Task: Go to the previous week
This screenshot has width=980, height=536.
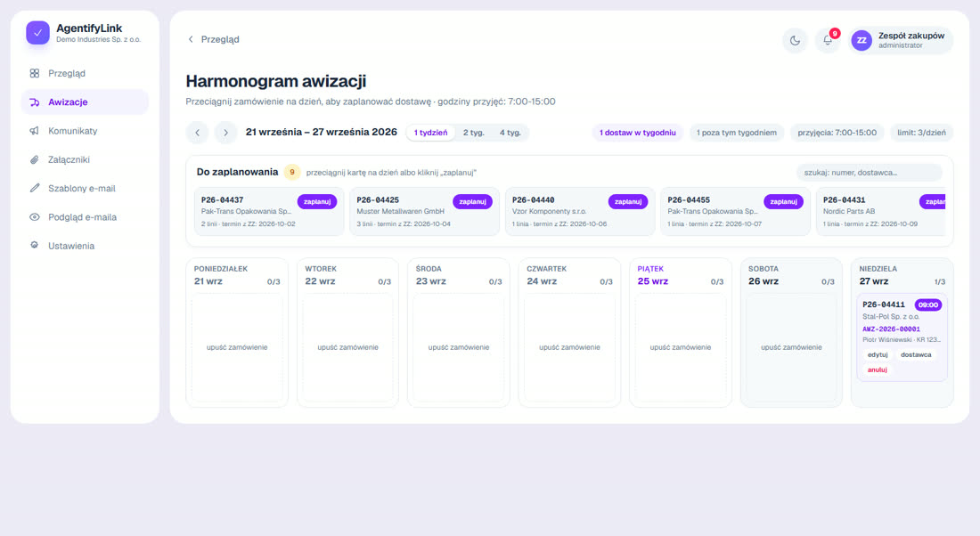Action: click(x=198, y=133)
